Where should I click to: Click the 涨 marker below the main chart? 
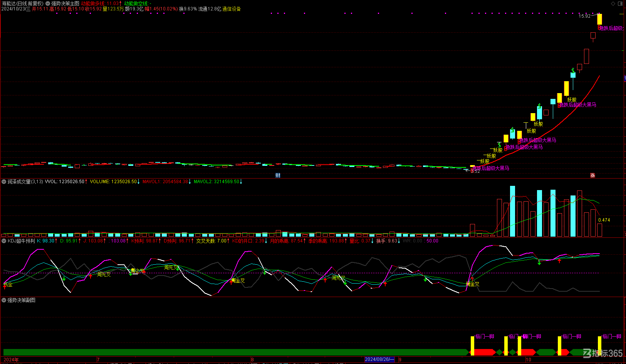pyautogui.click(x=592, y=175)
